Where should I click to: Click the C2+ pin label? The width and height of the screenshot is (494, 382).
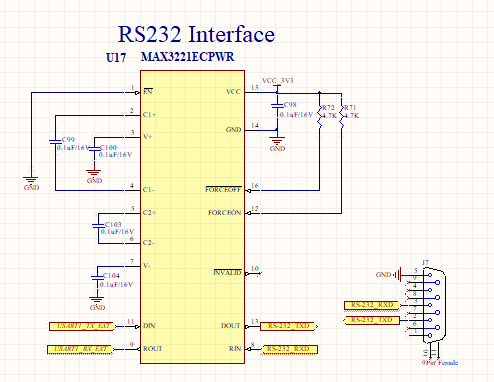point(149,213)
